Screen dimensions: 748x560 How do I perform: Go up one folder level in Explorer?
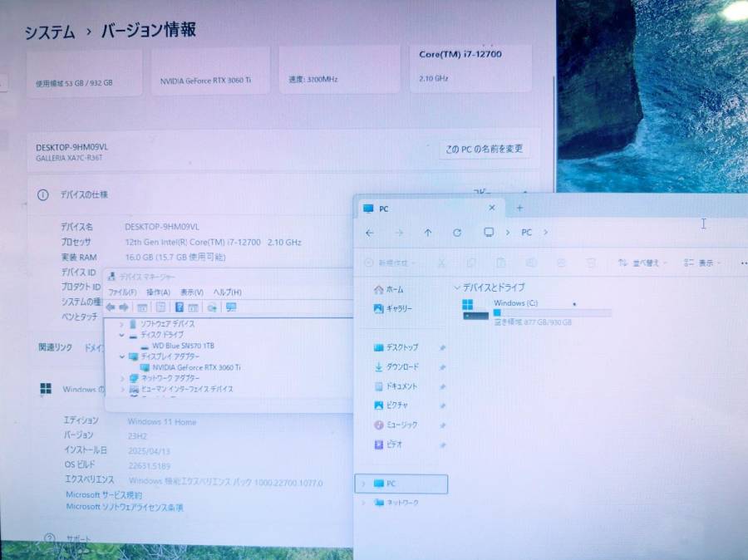(x=428, y=233)
